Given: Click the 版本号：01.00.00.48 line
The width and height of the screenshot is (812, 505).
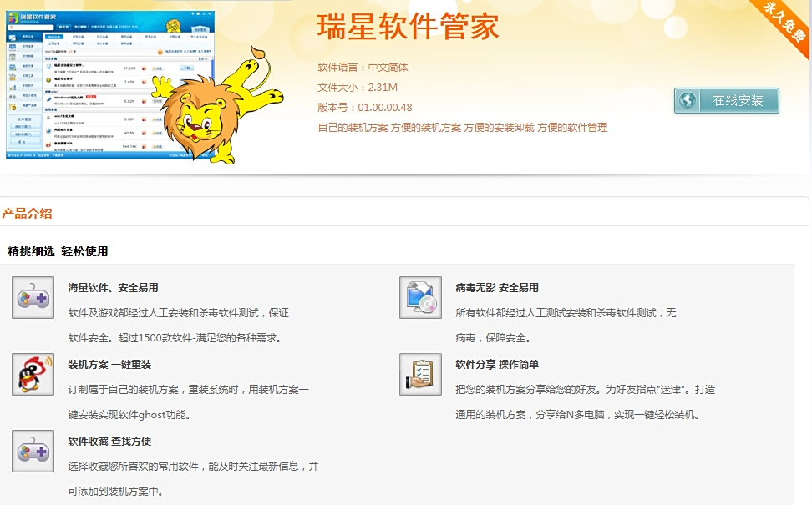Looking at the screenshot, I should tap(365, 108).
